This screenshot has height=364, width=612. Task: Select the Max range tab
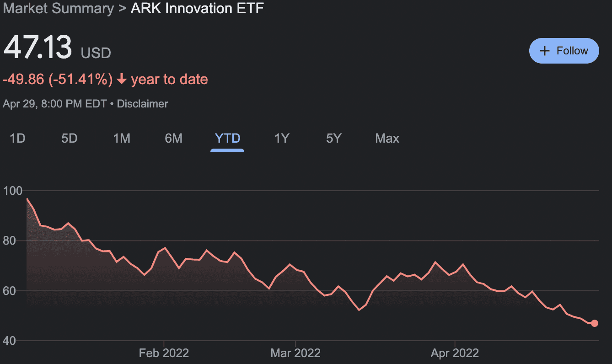point(387,138)
